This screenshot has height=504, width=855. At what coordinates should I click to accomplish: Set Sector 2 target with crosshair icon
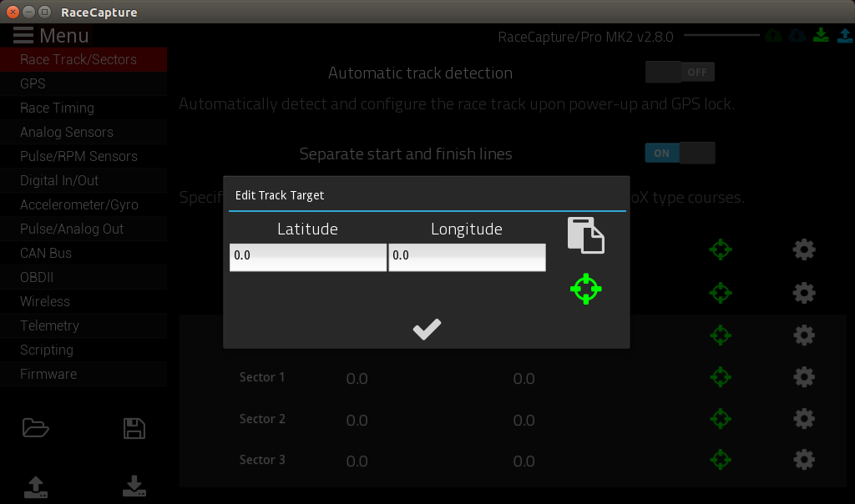(x=721, y=419)
